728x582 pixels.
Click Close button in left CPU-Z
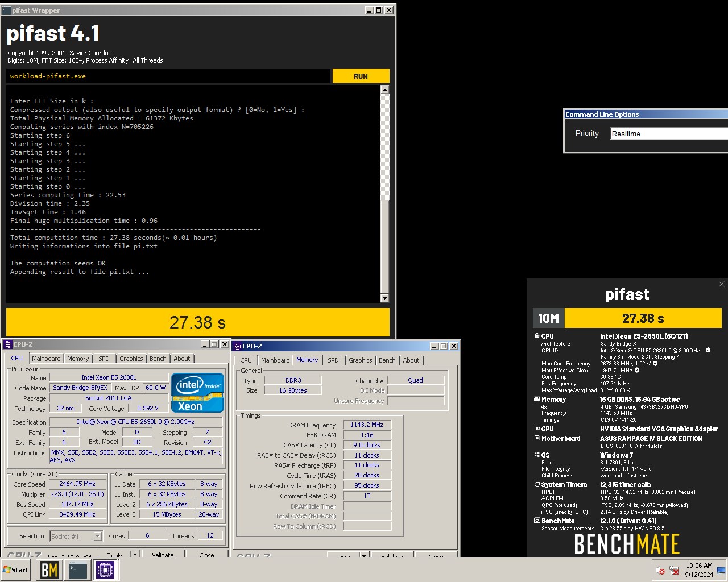tap(207, 555)
